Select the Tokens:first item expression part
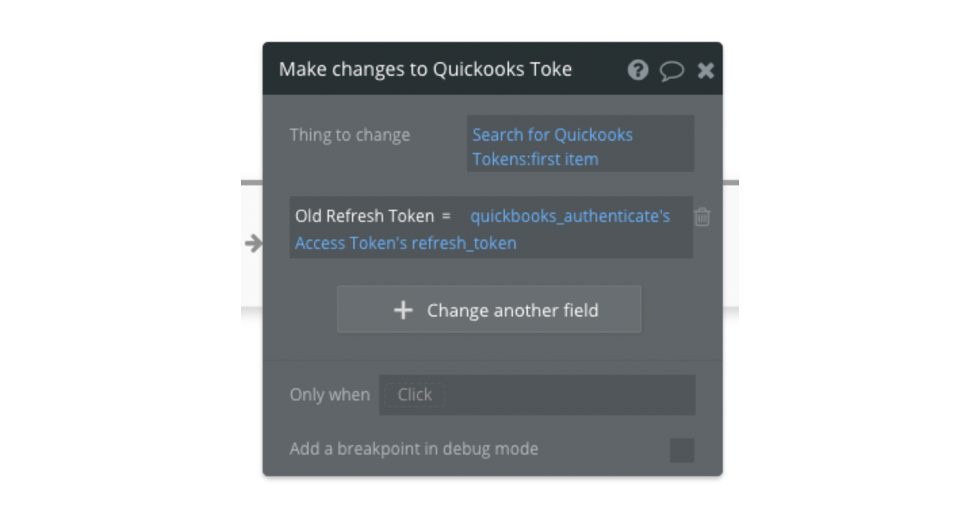 click(x=535, y=160)
